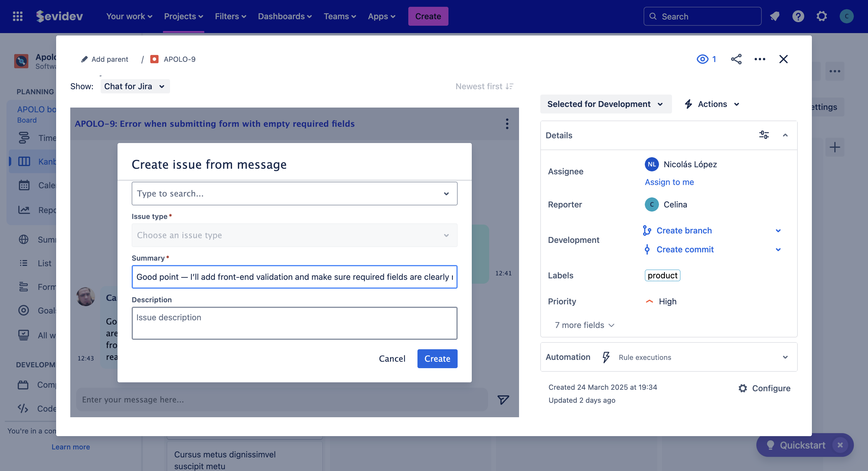Click the configure details sliders icon

[763, 135]
